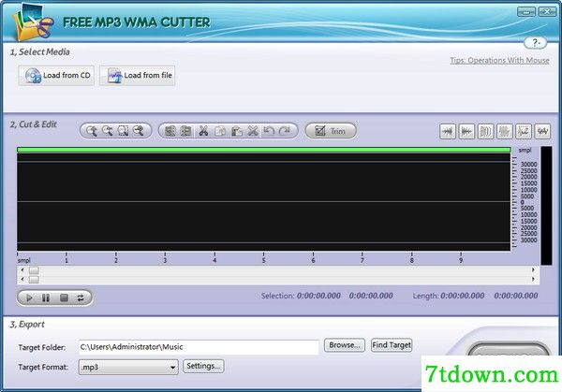Click timeline ruler mark 3
Viewport: 562px width, 392px height.
pyautogui.click(x=165, y=260)
